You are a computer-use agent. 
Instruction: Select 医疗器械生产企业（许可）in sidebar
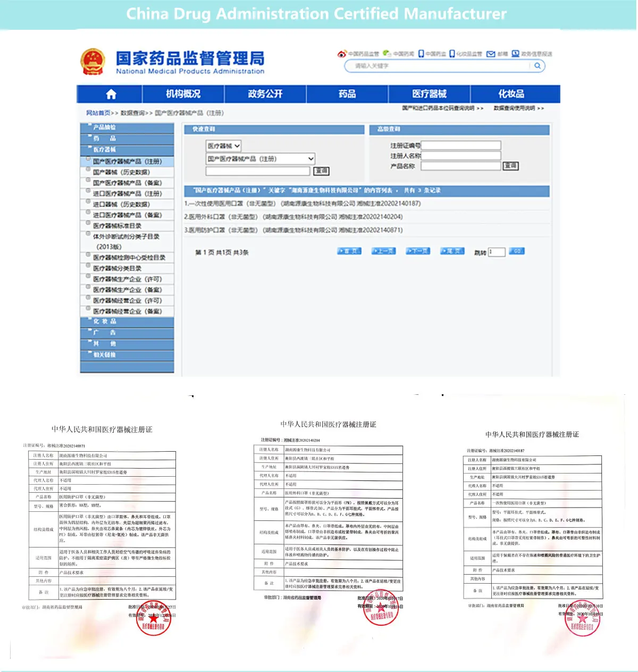point(128,279)
